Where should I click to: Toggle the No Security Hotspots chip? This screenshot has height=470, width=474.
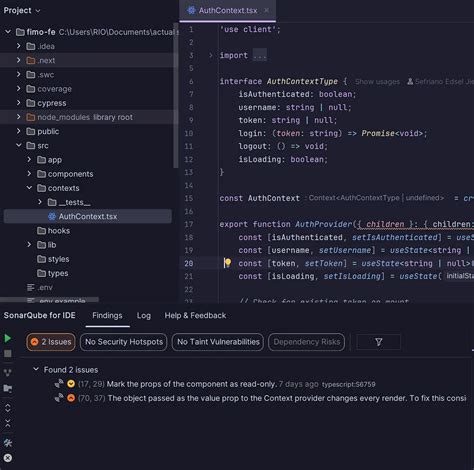coord(124,342)
